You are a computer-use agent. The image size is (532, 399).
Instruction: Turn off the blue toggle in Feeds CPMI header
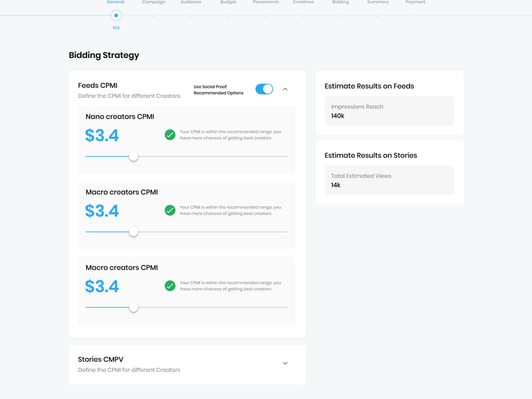(x=264, y=89)
